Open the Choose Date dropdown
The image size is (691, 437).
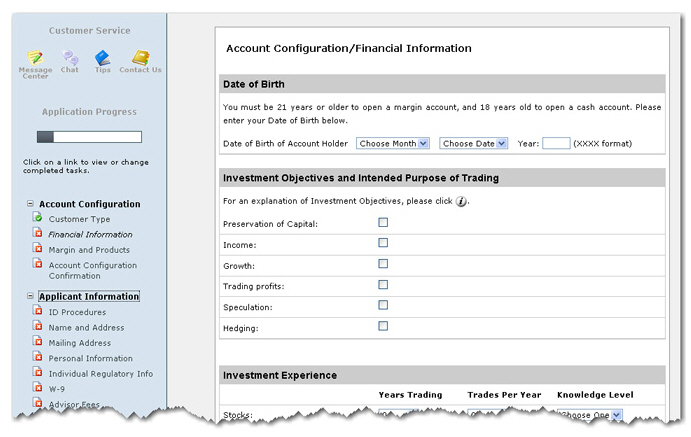pos(473,144)
